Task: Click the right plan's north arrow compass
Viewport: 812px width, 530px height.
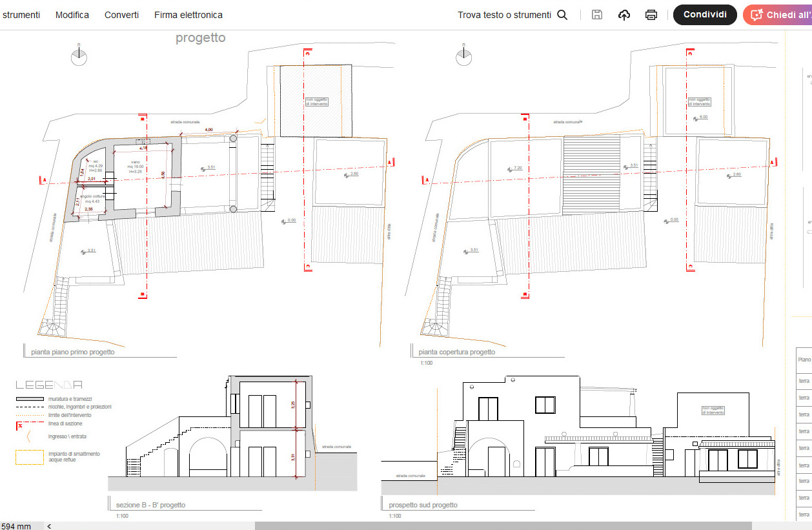Action: coord(463,57)
